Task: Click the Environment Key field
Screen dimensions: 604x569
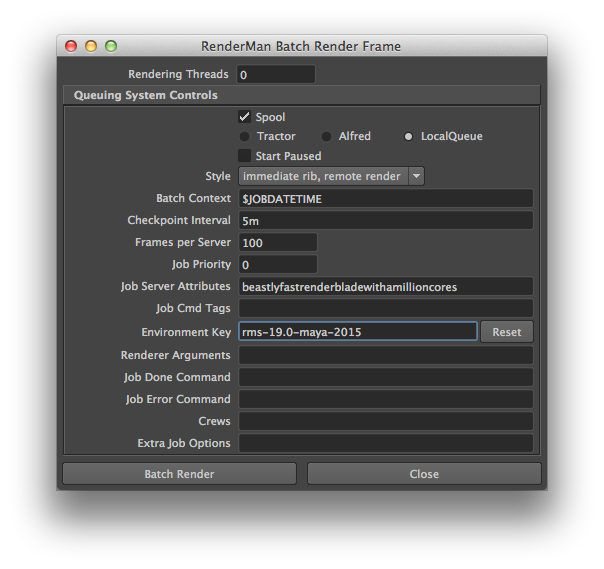Action: coord(358,332)
